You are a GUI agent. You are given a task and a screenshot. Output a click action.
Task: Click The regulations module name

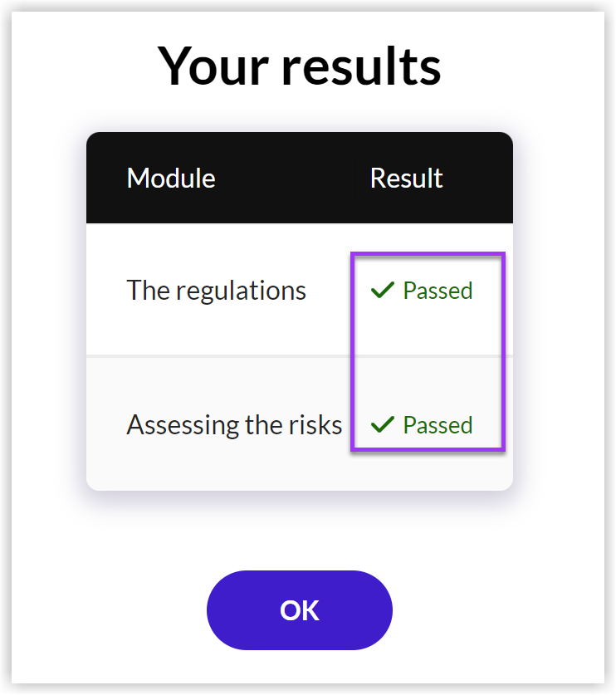[x=216, y=291]
